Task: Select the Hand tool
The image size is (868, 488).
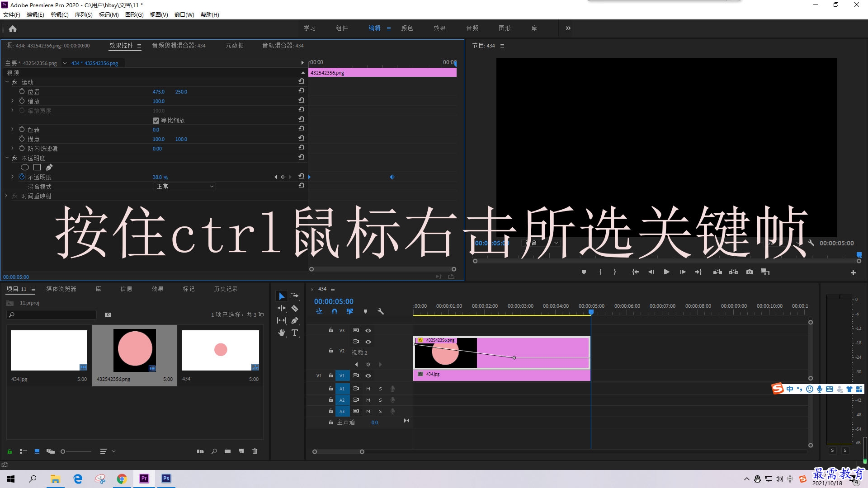Action: point(282,333)
